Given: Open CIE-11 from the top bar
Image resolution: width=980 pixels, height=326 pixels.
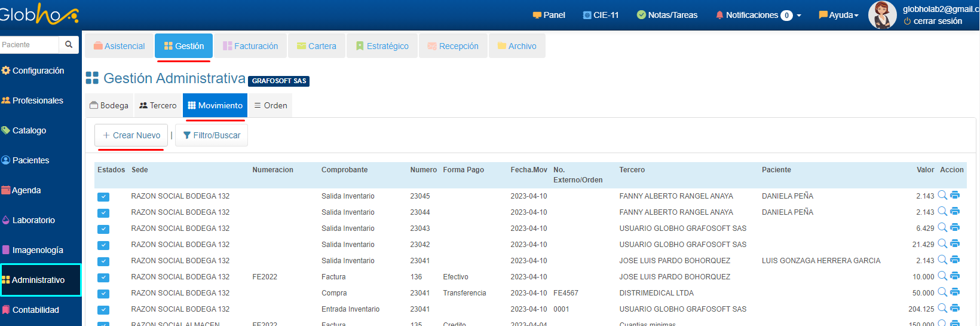Looking at the screenshot, I should coord(601,15).
